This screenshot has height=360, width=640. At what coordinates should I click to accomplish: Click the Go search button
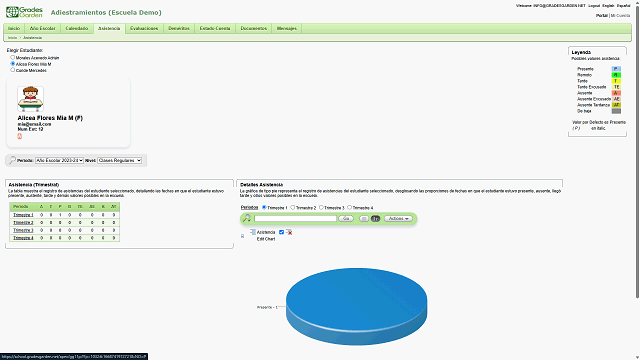346,219
